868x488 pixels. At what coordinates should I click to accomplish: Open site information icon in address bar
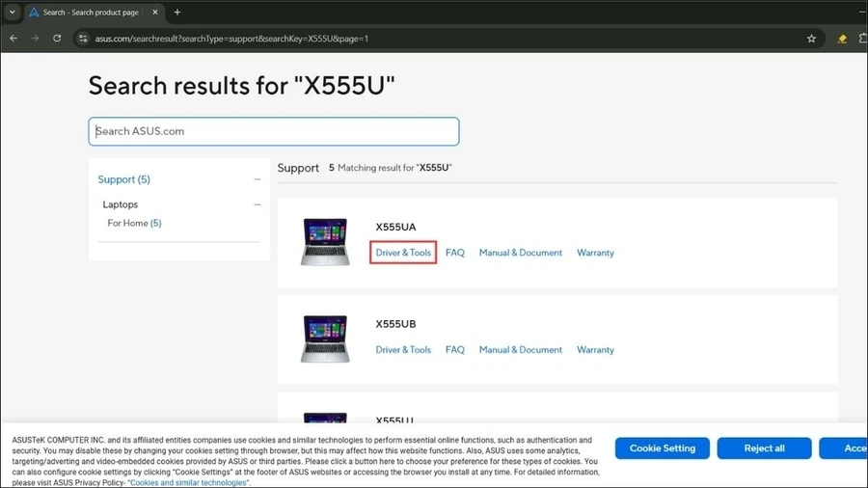pos(83,39)
